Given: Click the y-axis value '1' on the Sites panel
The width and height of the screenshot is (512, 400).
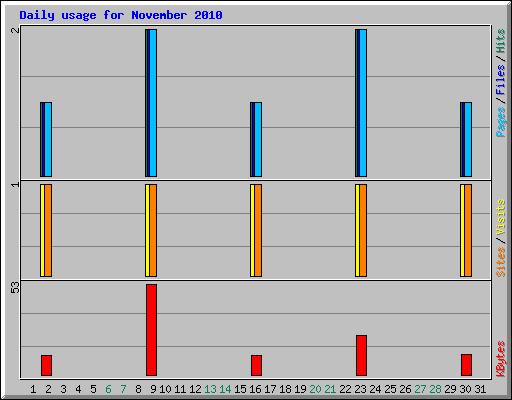Looking at the screenshot, I should click(x=15, y=184).
